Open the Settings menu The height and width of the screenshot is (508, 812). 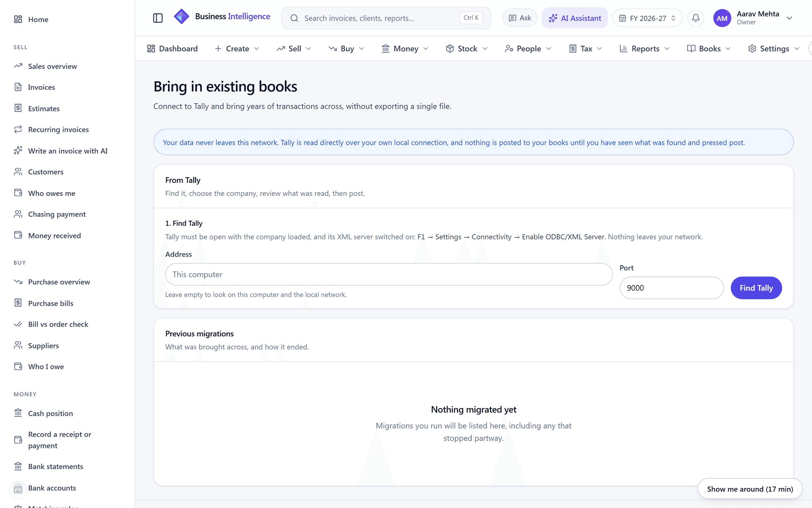coord(774,49)
